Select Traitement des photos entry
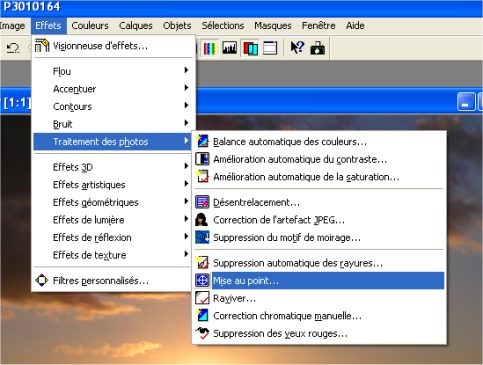The height and width of the screenshot is (365, 483). click(x=113, y=142)
